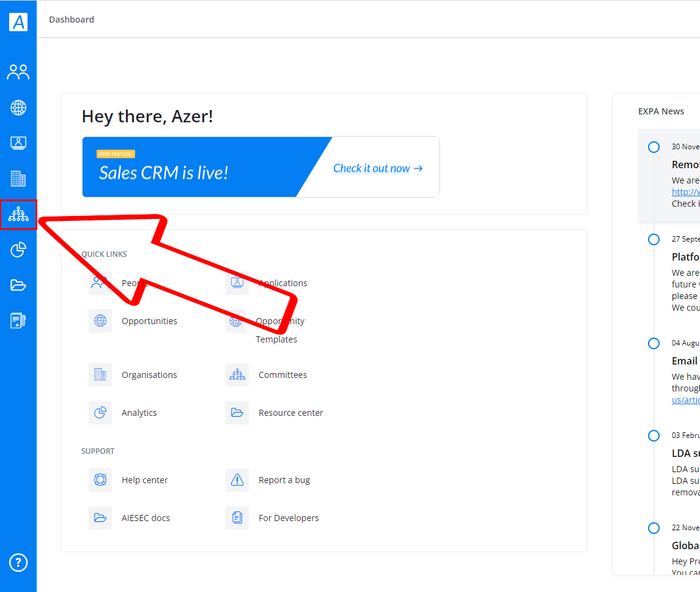Open the Committees quick link

coord(282,374)
